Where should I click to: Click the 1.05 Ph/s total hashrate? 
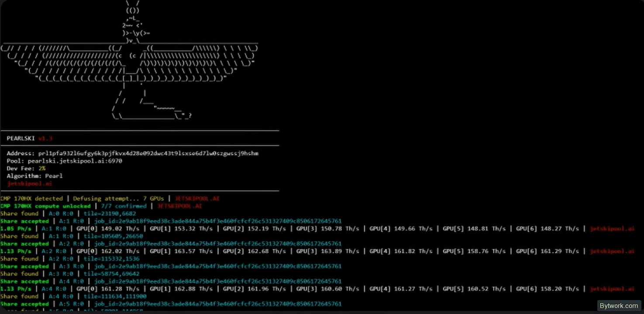coord(16,229)
